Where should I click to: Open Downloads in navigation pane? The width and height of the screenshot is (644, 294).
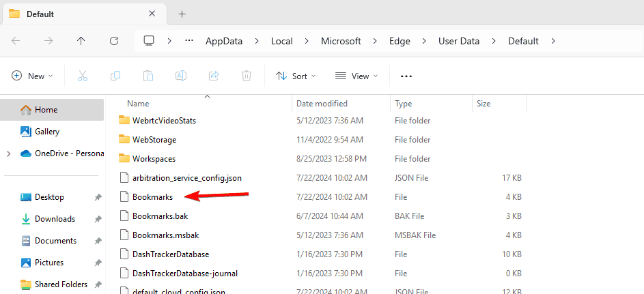(x=55, y=219)
